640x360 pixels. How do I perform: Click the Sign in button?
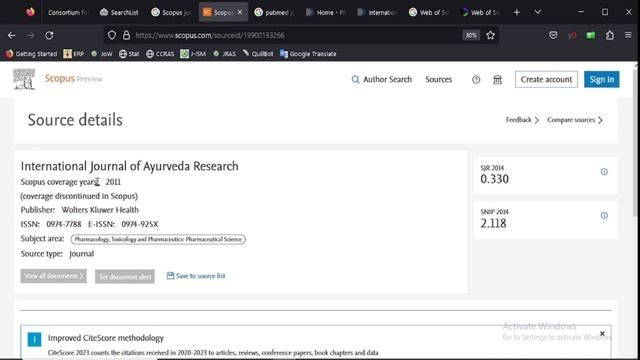[602, 80]
